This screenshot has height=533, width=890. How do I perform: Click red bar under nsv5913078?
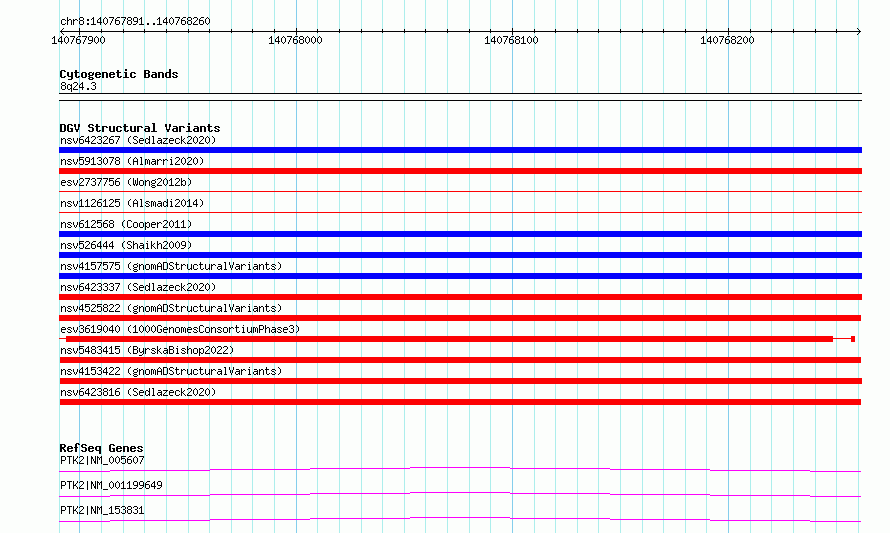click(460, 171)
